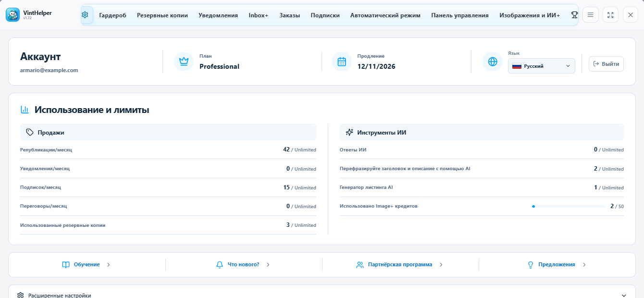This screenshot has width=644, height=298.
Task: Click the Ответы ИИ row label
Action: click(x=353, y=150)
